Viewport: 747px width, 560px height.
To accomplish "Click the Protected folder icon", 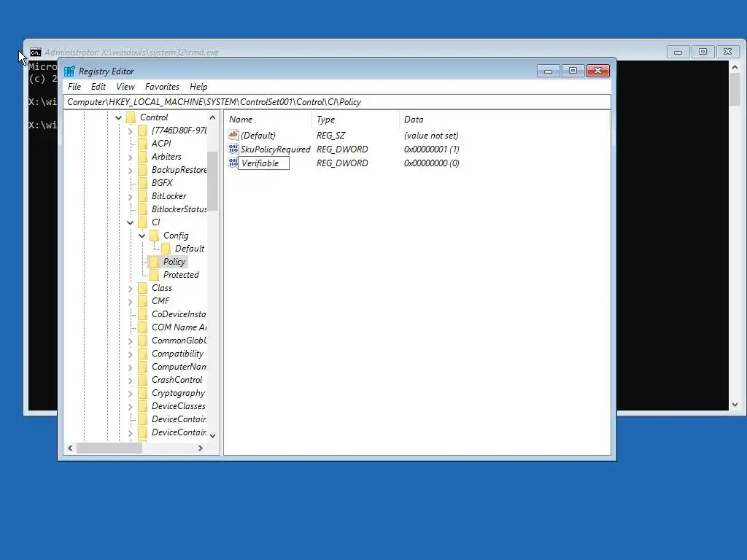I will (x=155, y=275).
